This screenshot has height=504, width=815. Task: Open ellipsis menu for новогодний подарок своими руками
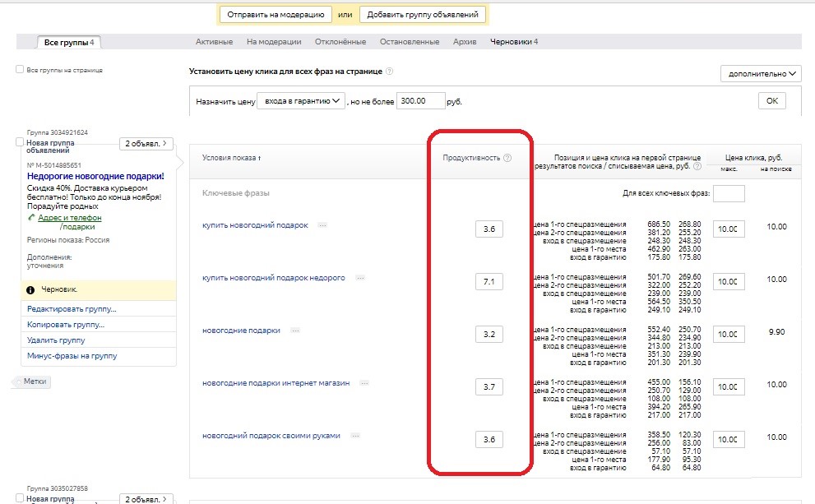click(x=355, y=436)
